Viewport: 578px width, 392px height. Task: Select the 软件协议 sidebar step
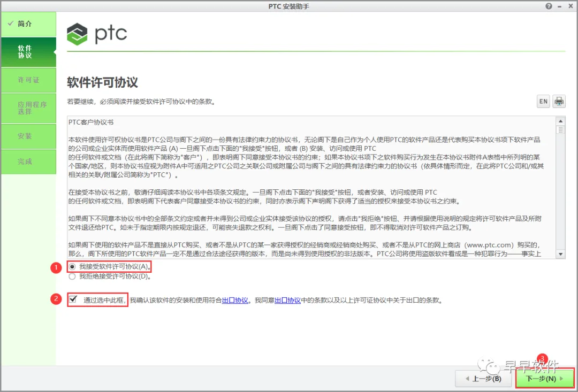point(28,52)
